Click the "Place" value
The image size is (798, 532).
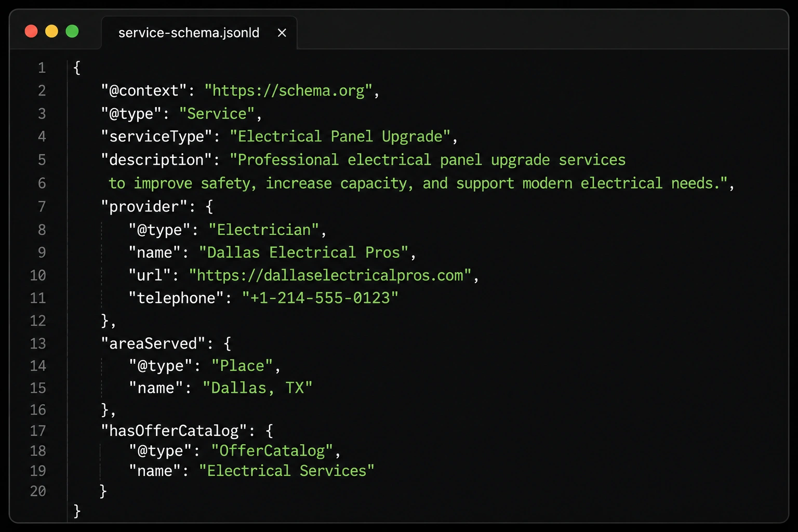pos(242,366)
